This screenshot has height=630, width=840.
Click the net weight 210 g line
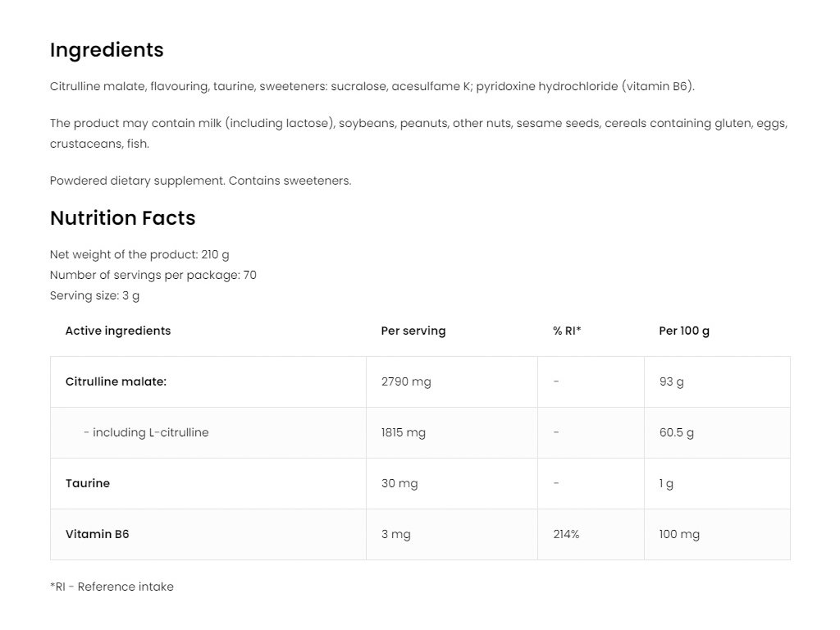tap(139, 254)
